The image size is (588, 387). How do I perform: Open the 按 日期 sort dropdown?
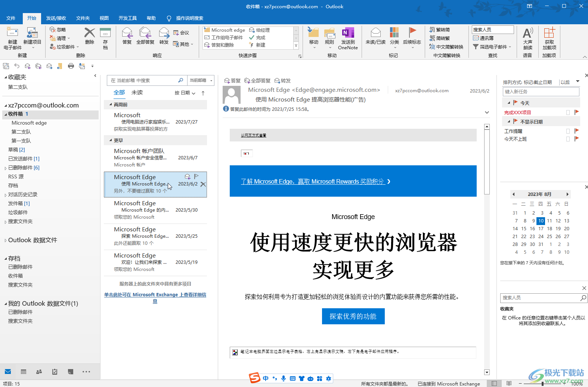pos(185,93)
